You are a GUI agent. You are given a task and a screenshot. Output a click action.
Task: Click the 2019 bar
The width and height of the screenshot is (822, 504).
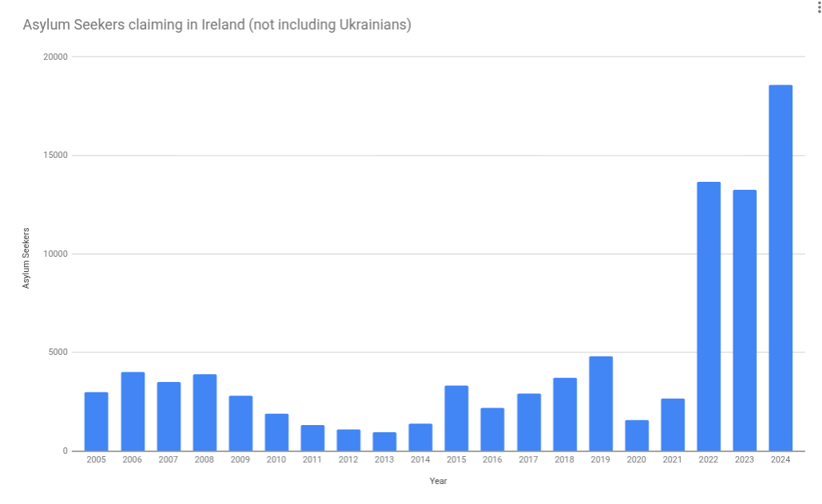[601, 404]
